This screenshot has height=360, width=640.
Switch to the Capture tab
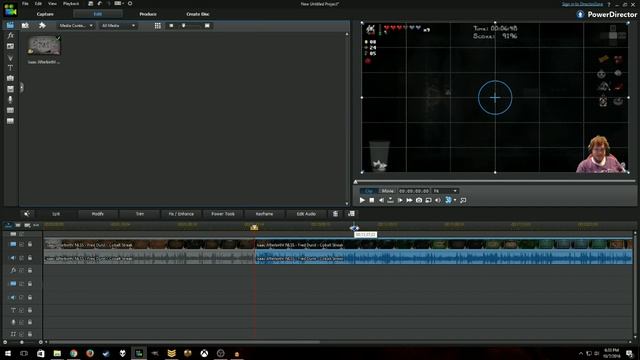click(x=45, y=14)
